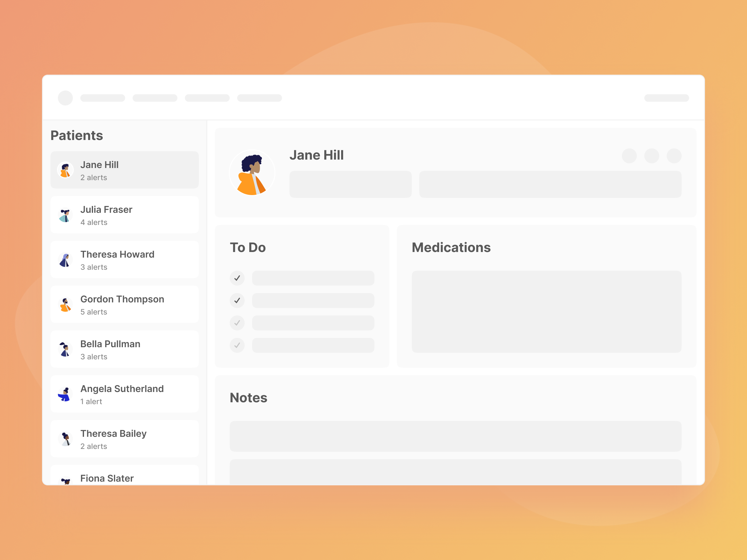Viewport: 747px width, 560px height.
Task: Click the first Notes entry field
Action: coord(455,436)
